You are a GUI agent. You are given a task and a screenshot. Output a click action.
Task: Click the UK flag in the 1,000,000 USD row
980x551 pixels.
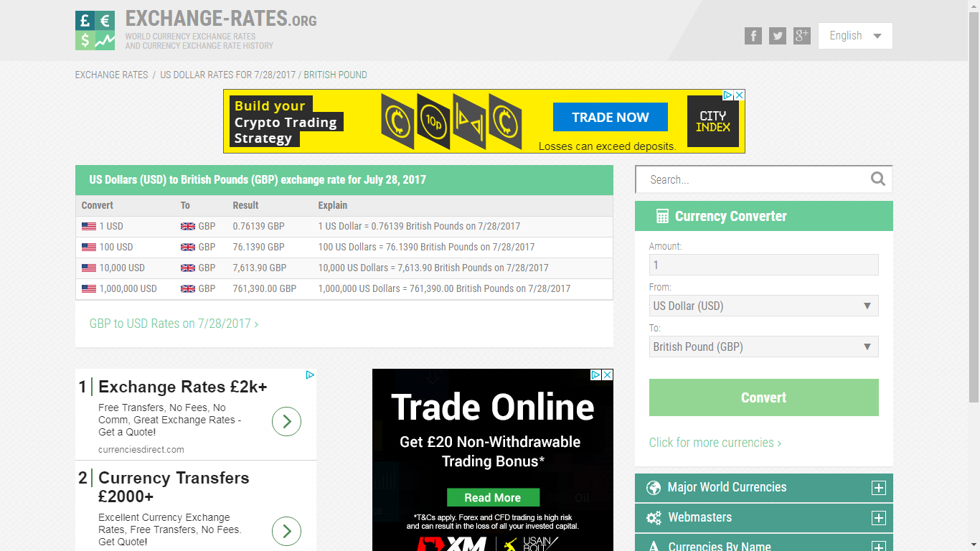point(188,288)
